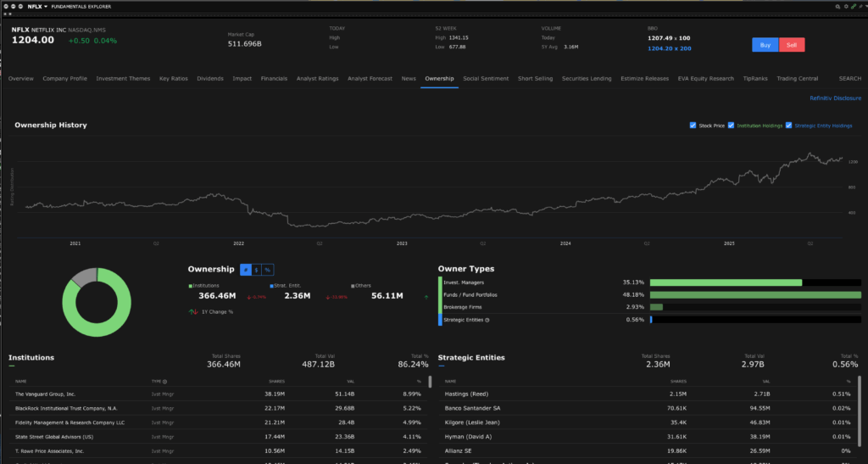Click the 1Y Change % arrows icon
868x464 pixels.
pos(192,312)
